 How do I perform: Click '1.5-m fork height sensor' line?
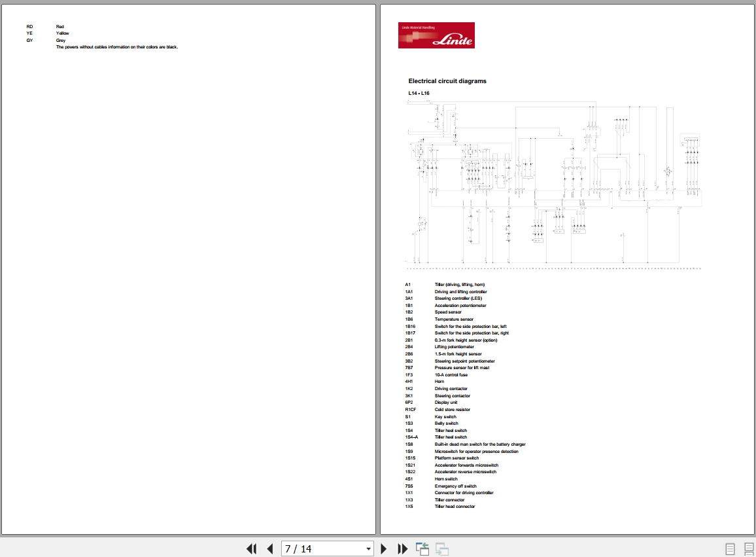(x=458, y=354)
